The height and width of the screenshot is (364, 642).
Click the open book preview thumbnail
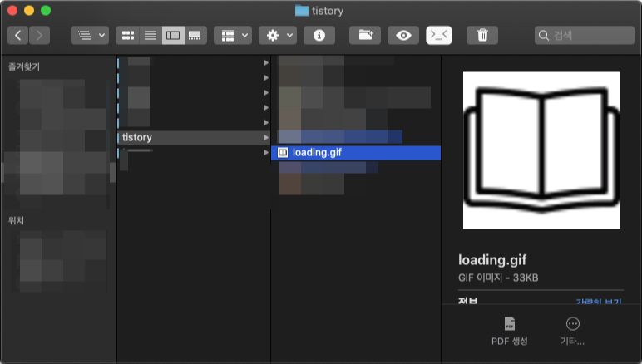541,150
